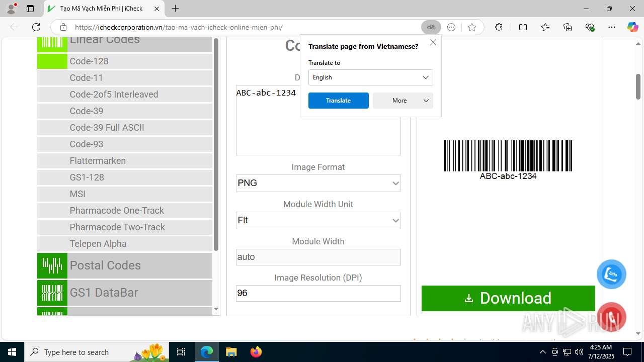Screen dimensions: 644x362
Task: Close the translate popup
Action: tap(433, 43)
